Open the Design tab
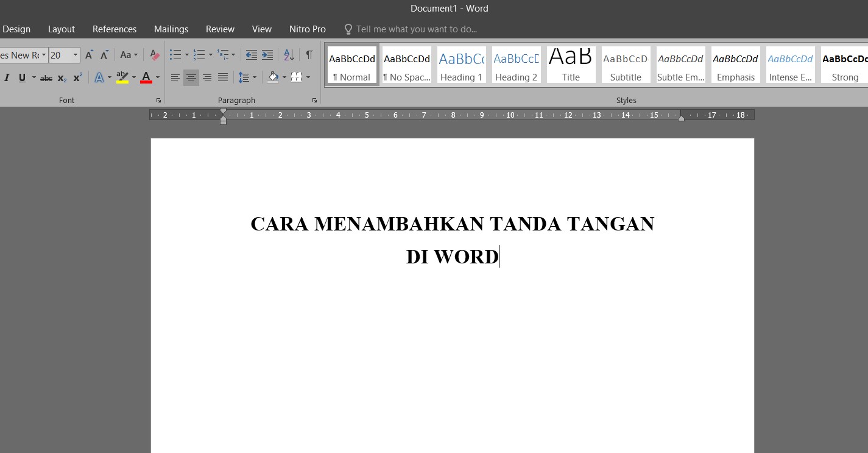 [16, 29]
